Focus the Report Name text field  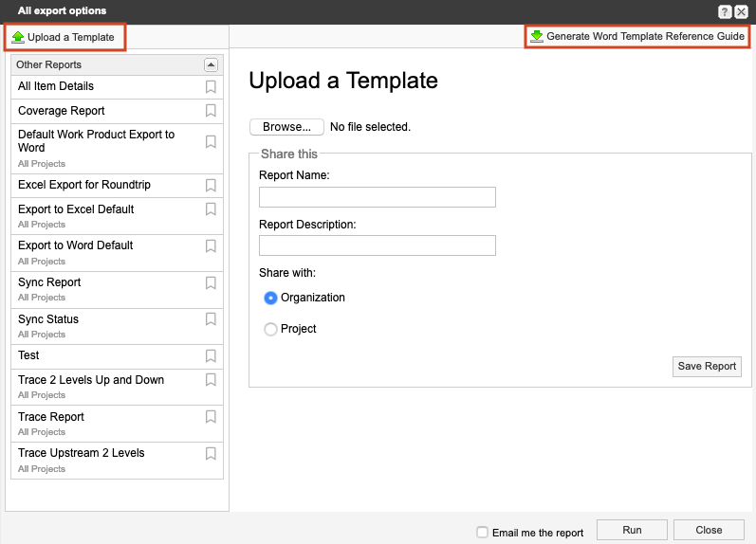coord(377,197)
